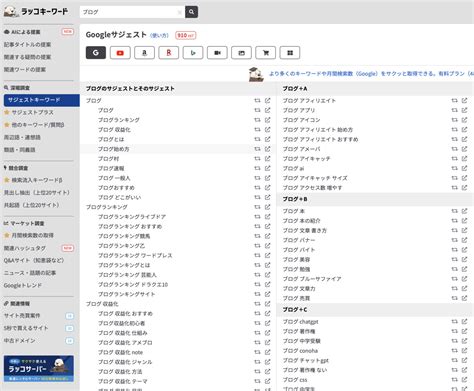The height and width of the screenshot is (391, 474).
Task: Click the ブログ 収益化 ジャンル keyword
Action: tap(125, 362)
